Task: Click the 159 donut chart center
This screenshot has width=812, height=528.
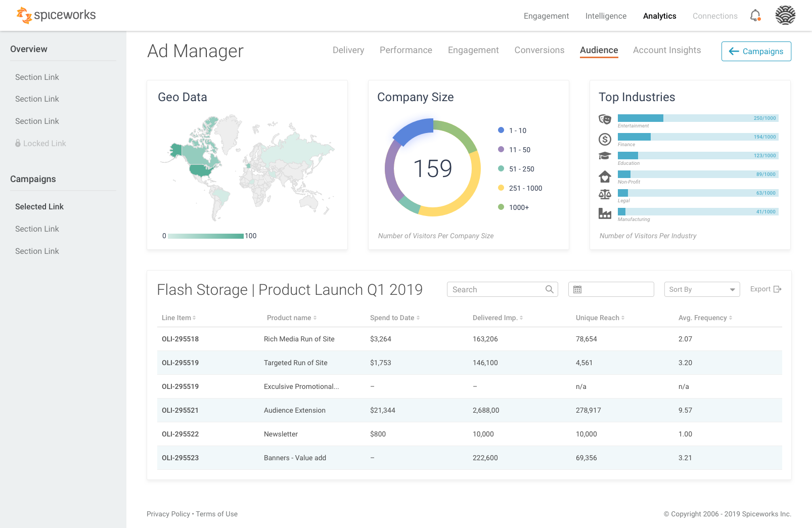Action: click(433, 168)
